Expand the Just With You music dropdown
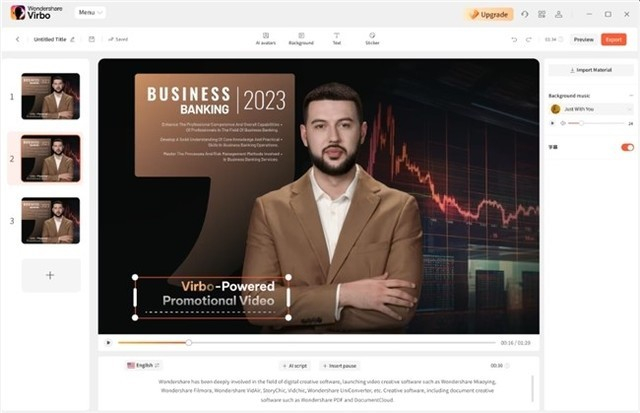Viewport: 640px width, 413px height. (629, 109)
